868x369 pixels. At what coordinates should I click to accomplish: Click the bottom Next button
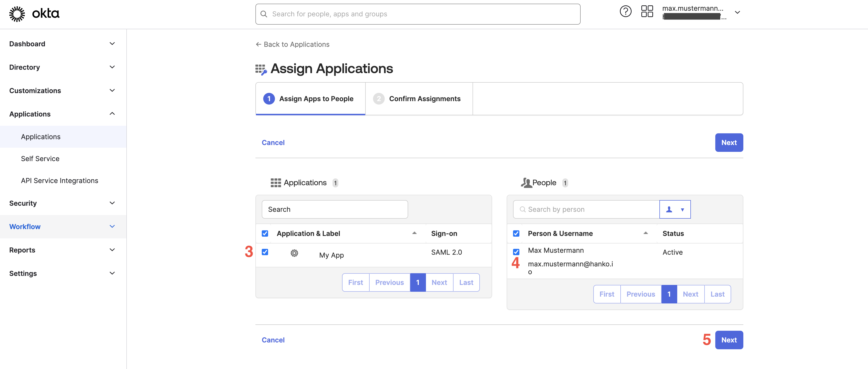(x=728, y=340)
